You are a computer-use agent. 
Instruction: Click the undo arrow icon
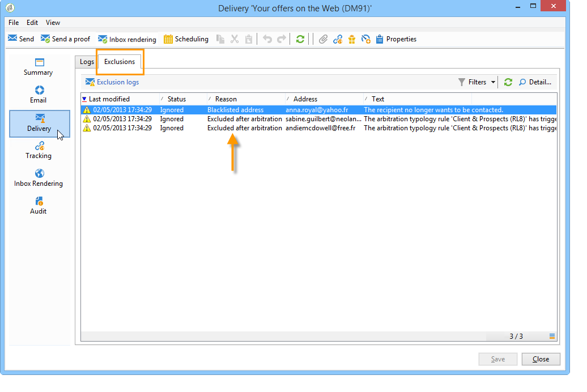pos(267,39)
